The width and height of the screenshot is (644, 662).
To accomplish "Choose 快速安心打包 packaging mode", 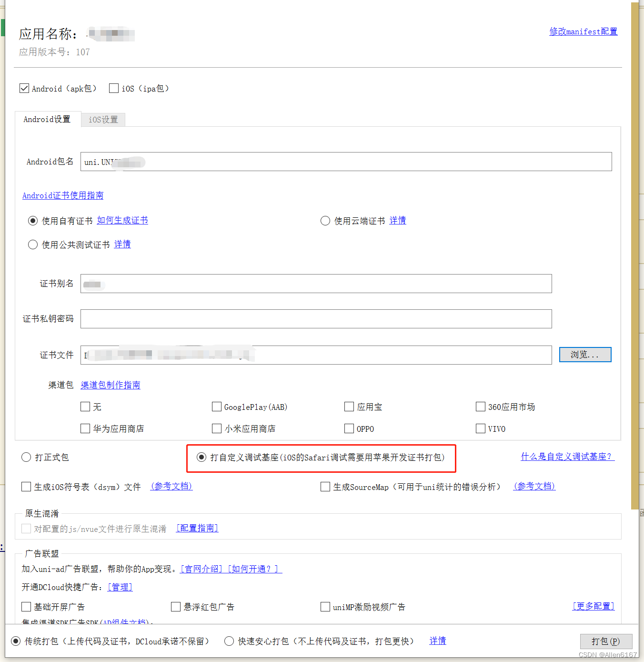I will tap(229, 641).
